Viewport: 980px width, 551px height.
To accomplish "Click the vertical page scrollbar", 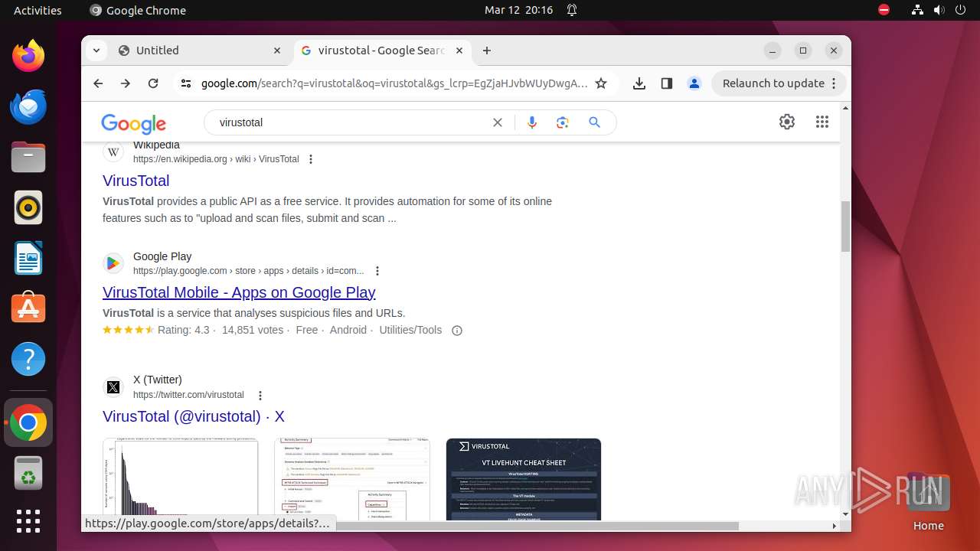I will coord(845,227).
